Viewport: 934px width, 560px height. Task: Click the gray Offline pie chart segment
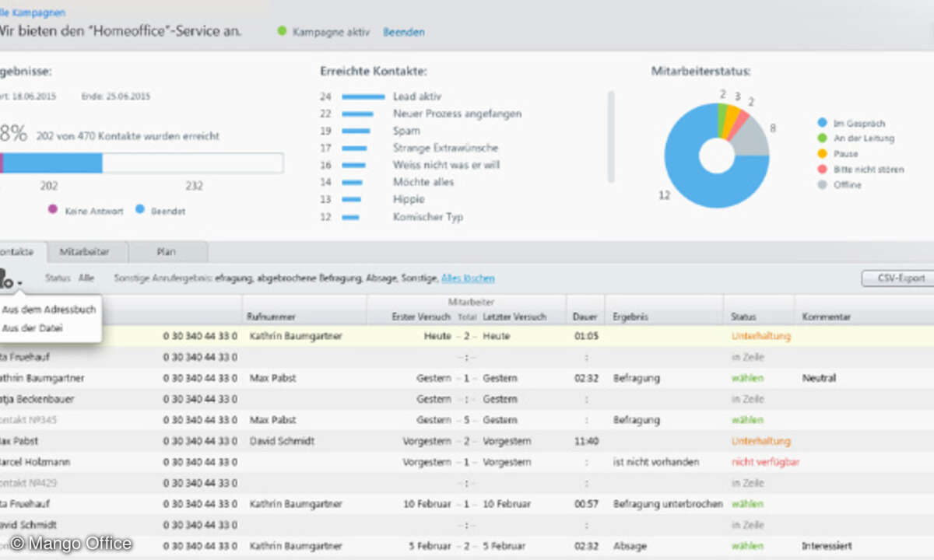[750, 137]
